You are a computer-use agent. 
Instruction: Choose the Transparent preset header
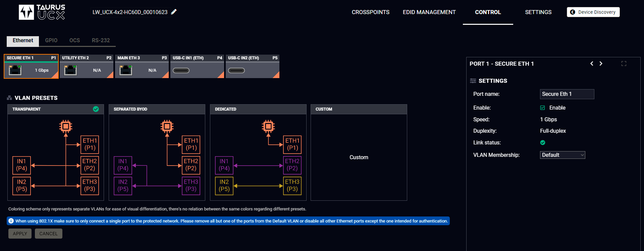(x=56, y=109)
